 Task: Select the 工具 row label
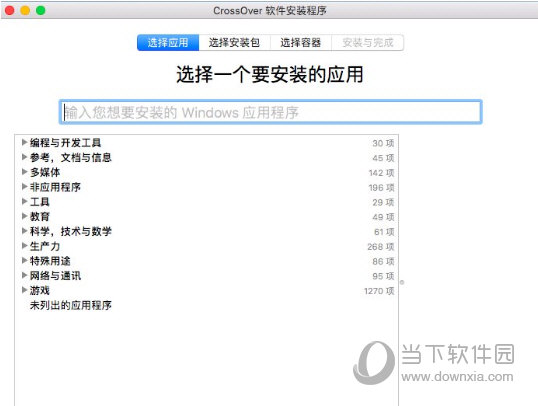pyautogui.click(x=40, y=201)
